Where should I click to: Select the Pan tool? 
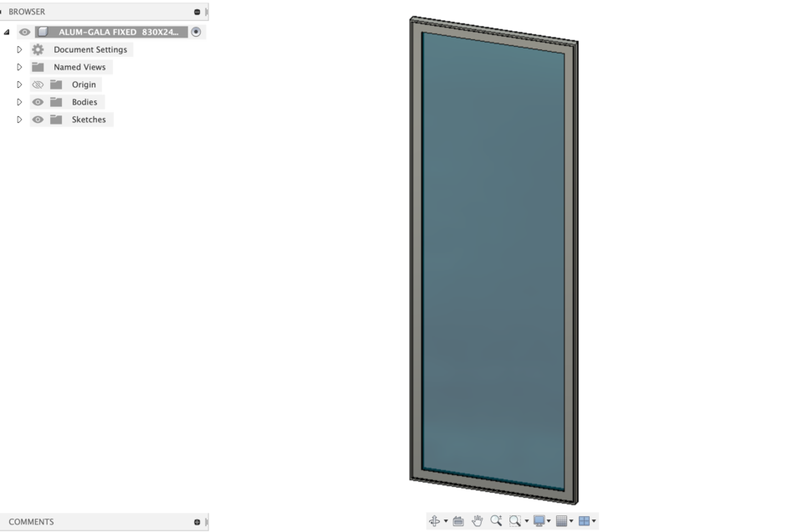point(478,520)
